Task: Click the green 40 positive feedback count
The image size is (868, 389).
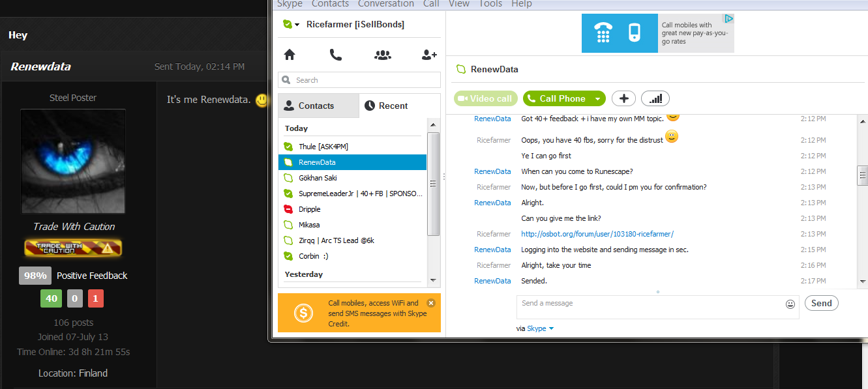Action: point(51,298)
